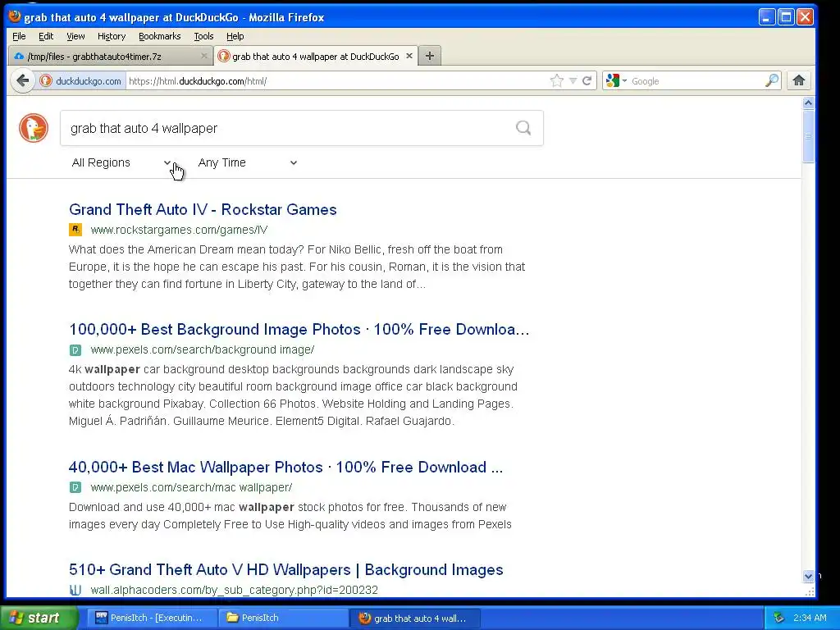The image size is (840, 630).
Task: Click the snippet beginning '4k wallpaper car background'
Action: (x=293, y=395)
